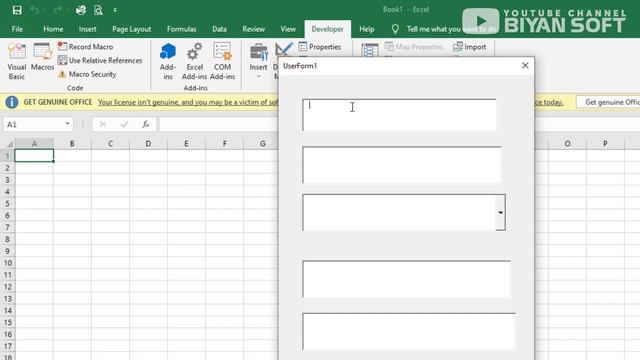Close the UserForm1 dialog
640x360 pixels.
point(525,66)
